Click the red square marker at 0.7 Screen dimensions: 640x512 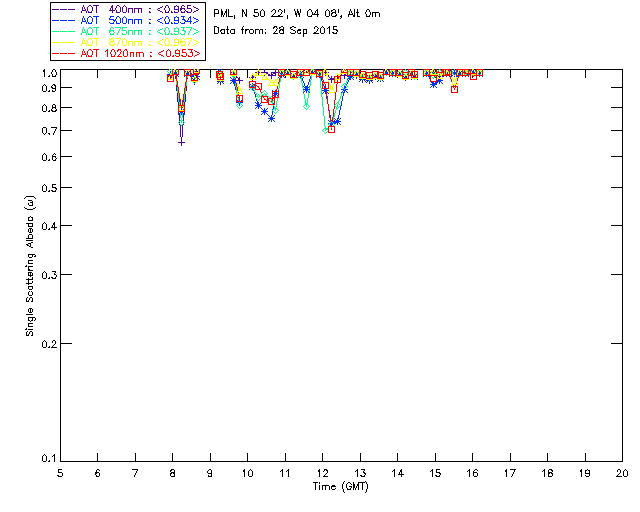click(331, 129)
